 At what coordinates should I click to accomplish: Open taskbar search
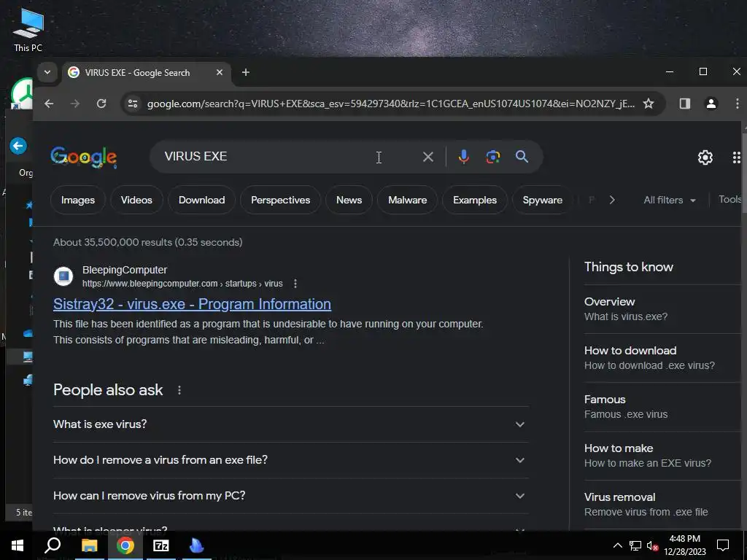coord(53,545)
